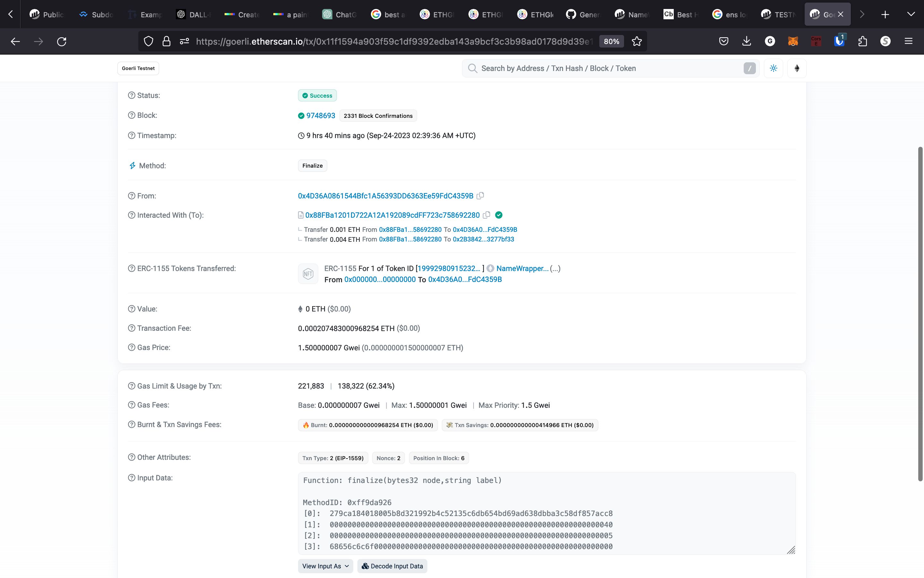Image resolution: width=924 pixels, height=578 pixels.
Task: Expand the list all tabs chevron
Action: pos(911,14)
